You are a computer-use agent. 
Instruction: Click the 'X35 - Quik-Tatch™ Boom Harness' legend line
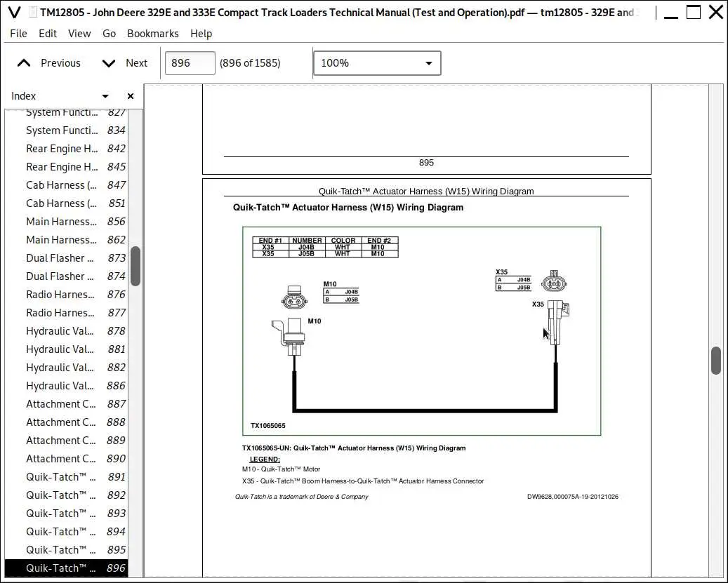pos(363,481)
